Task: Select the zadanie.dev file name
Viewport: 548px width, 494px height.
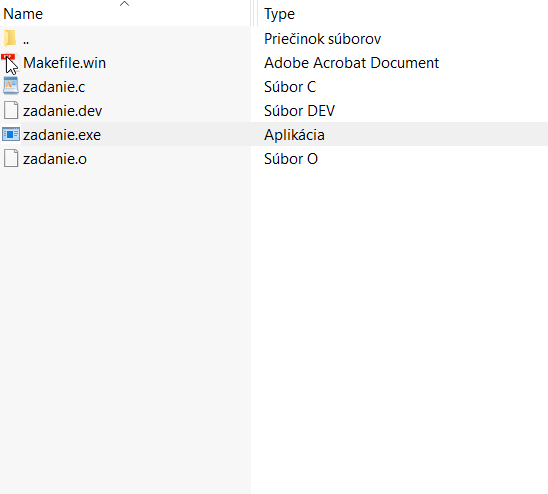Action: coord(63,111)
